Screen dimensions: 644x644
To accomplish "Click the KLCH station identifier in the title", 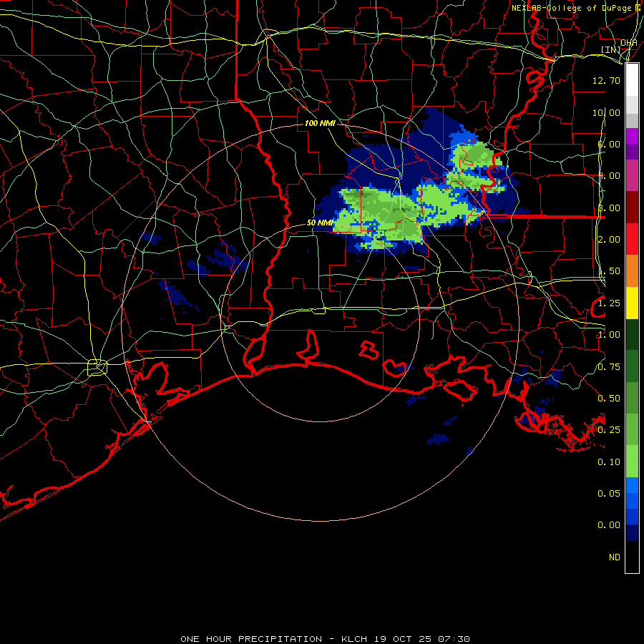I will [x=354, y=639].
